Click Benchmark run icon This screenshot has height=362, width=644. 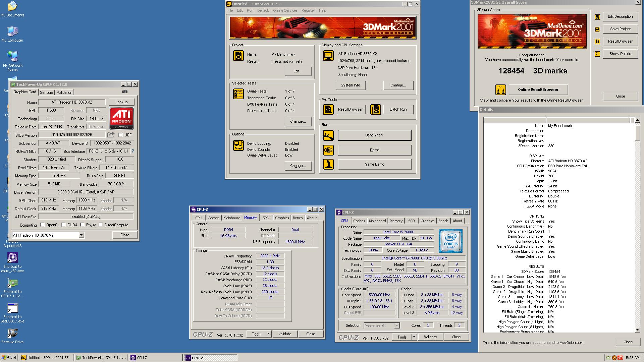point(328,135)
